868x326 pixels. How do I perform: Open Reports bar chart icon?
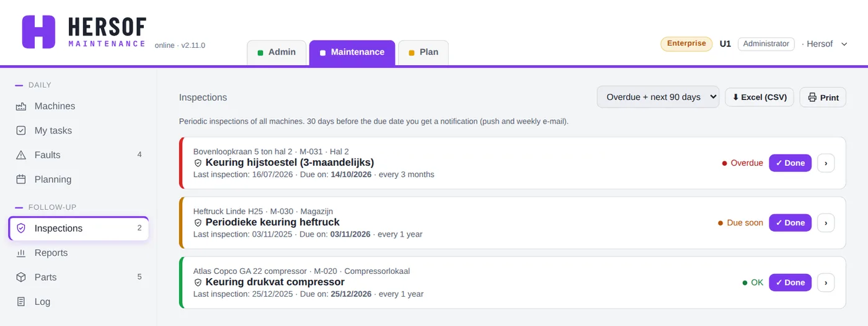(21, 253)
